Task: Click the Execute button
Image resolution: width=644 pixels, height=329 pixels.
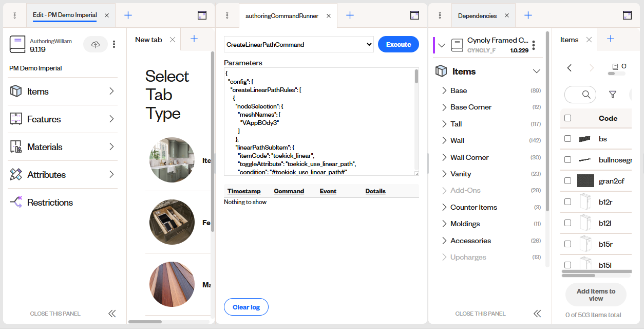Action: pyautogui.click(x=398, y=44)
